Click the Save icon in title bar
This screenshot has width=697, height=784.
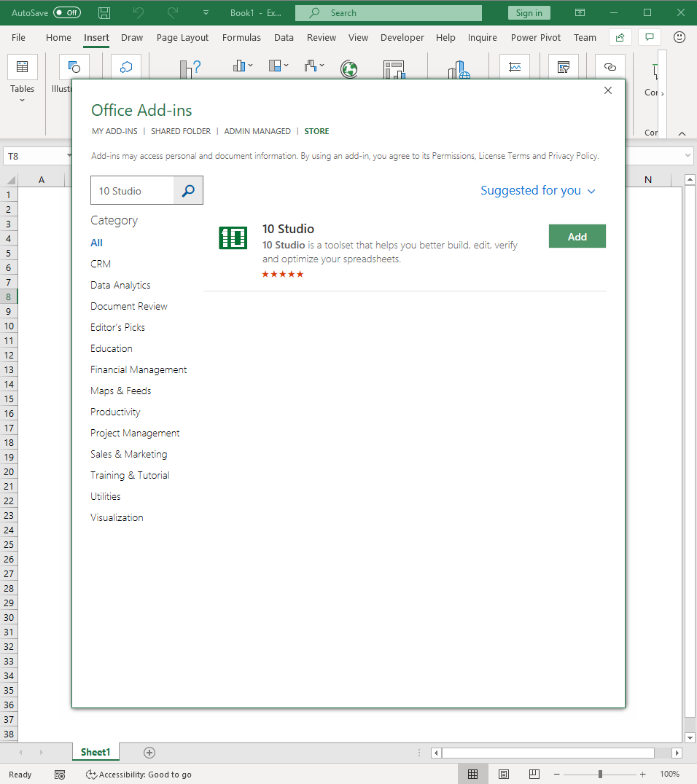104,13
